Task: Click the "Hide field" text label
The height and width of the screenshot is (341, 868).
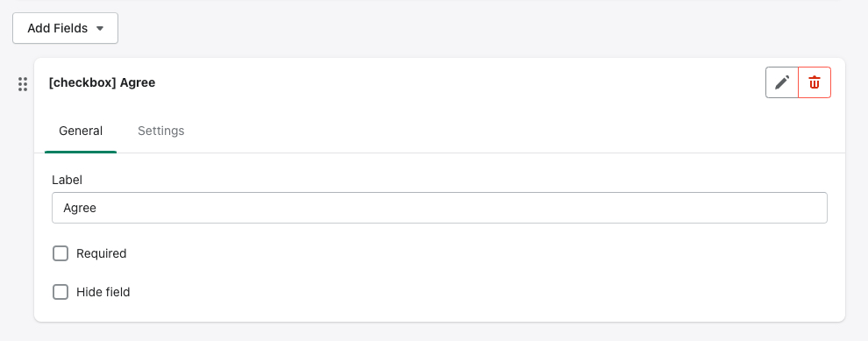Action: point(103,292)
